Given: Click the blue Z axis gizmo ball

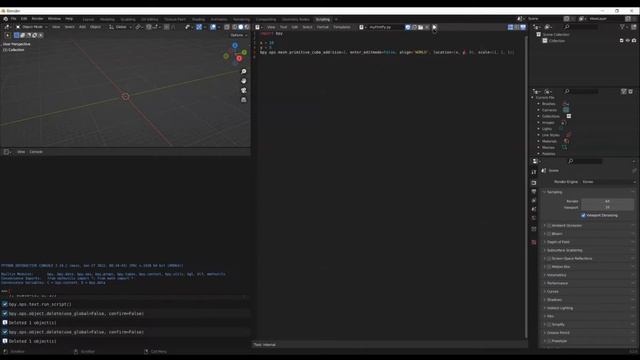Looking at the screenshot, I should point(235,45).
